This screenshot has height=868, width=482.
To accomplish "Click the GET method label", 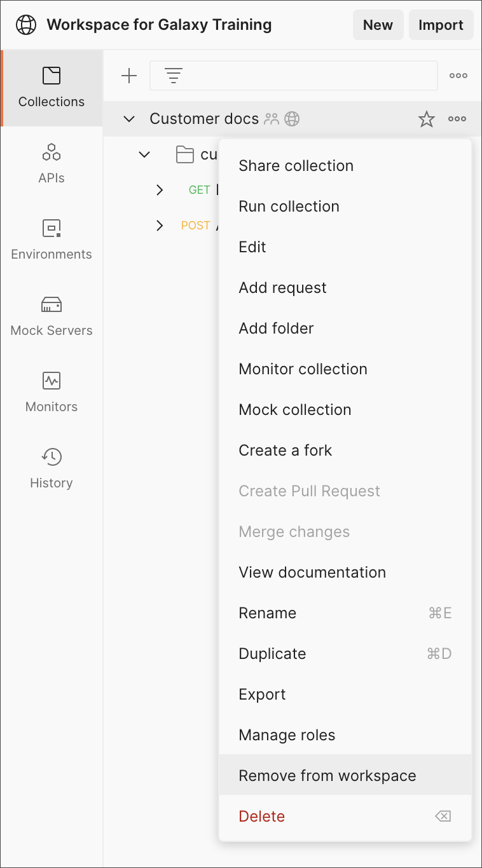I will coord(200,190).
